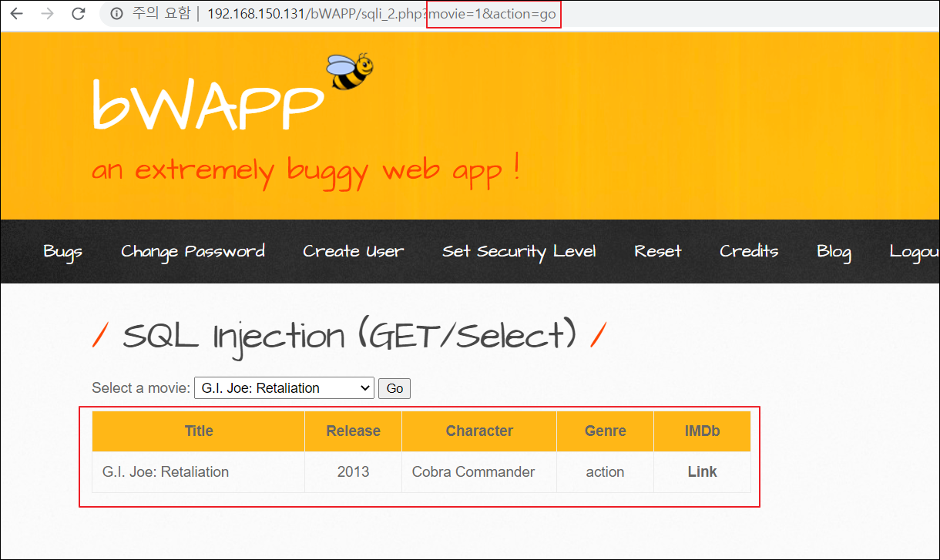Click the bWAPP title logo text
The width and height of the screenshot is (940, 560).
[207, 103]
